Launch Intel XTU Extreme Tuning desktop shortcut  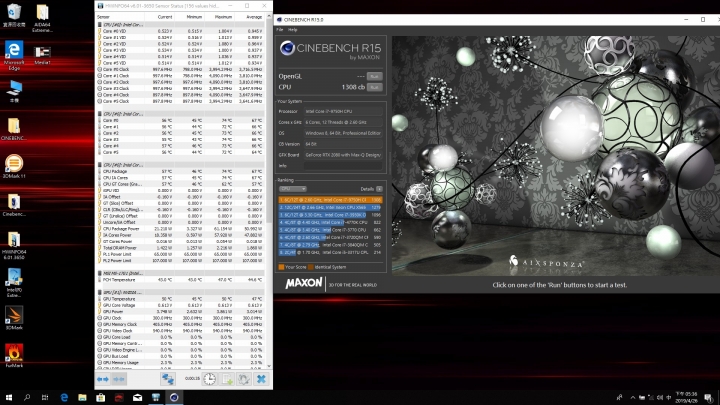pyautogui.click(x=14, y=283)
